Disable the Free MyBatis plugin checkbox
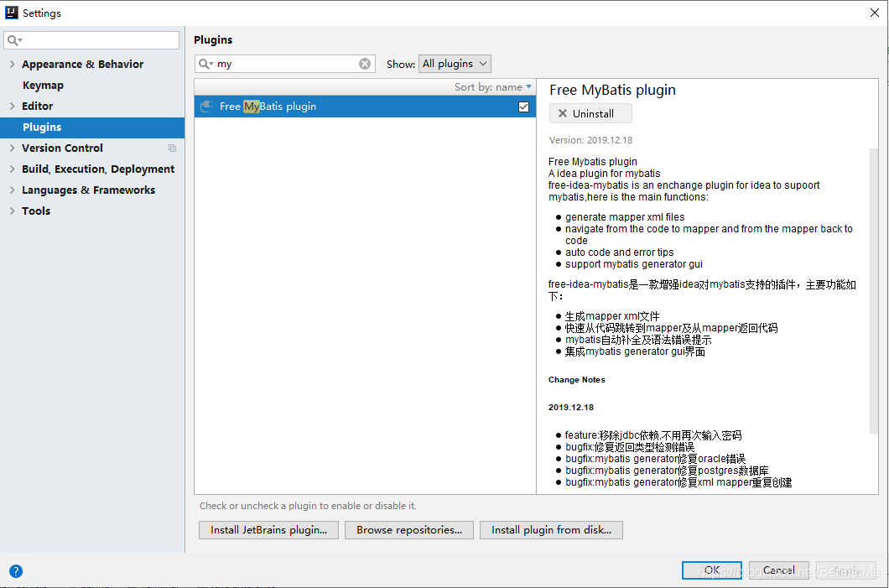Image resolution: width=889 pixels, height=588 pixels. (524, 107)
